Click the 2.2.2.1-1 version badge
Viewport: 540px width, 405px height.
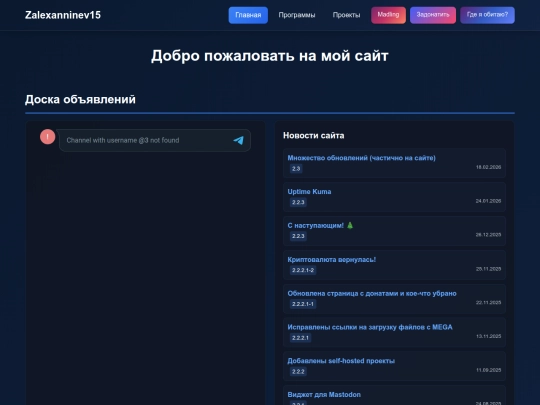[303, 304]
